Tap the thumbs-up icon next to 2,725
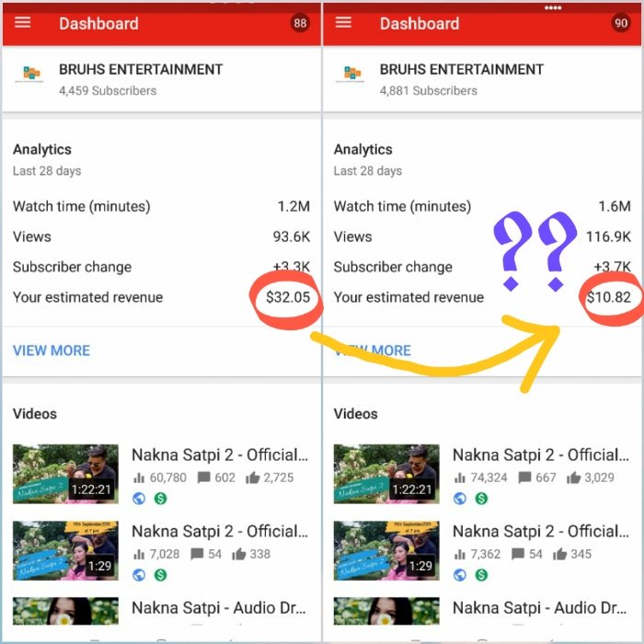Image resolution: width=644 pixels, height=644 pixels. pos(253,477)
